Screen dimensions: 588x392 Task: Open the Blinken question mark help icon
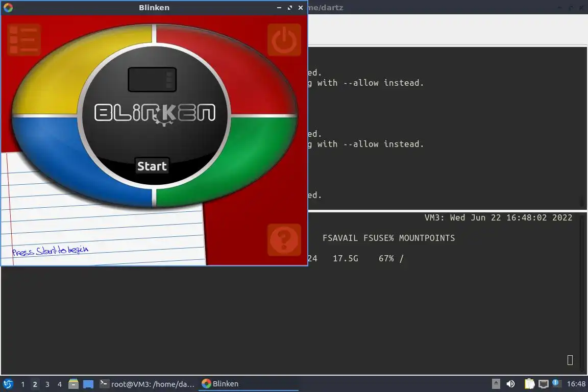pyautogui.click(x=284, y=240)
